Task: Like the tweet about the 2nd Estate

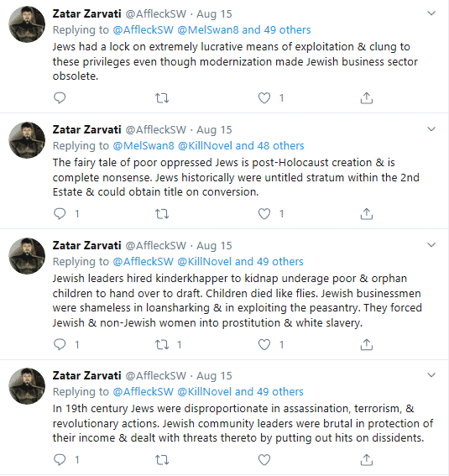Action: [x=264, y=214]
